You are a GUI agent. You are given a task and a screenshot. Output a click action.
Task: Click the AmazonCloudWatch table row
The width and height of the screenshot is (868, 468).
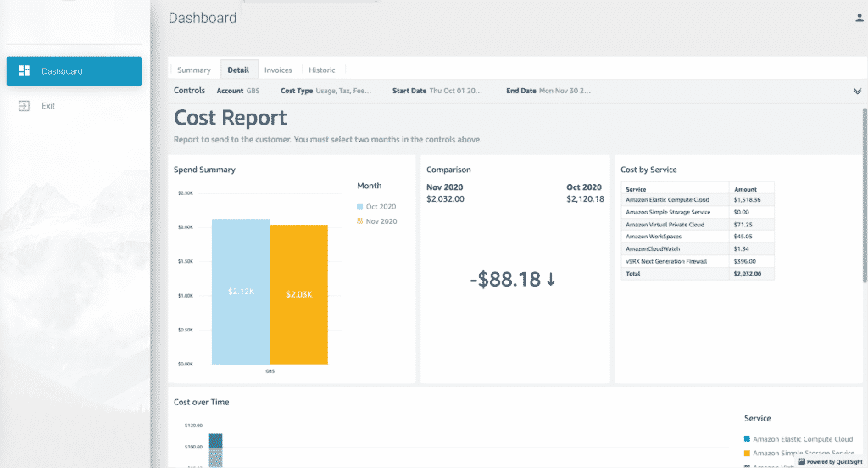coord(698,248)
